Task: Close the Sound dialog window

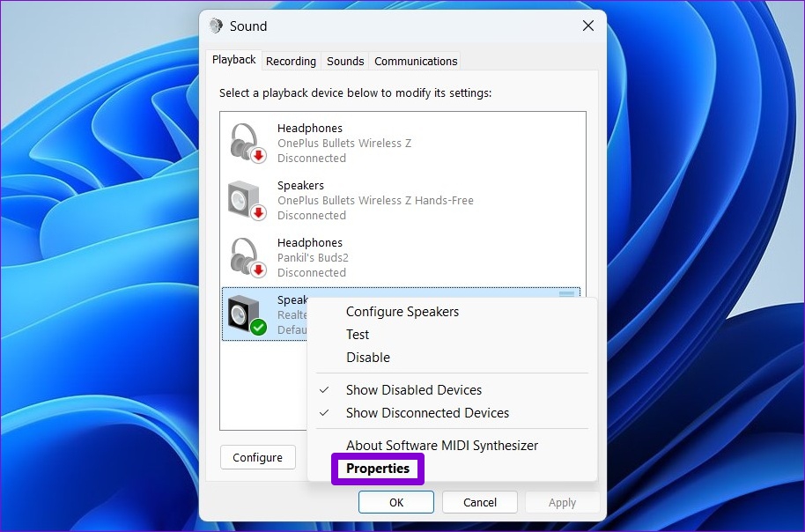Action: (x=588, y=26)
